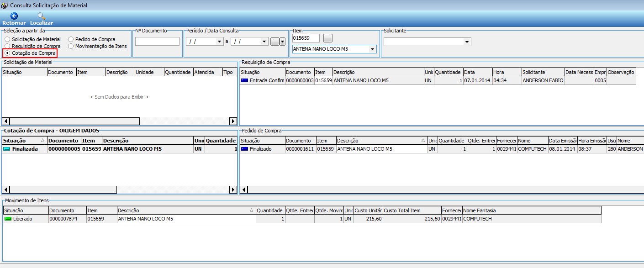Image resolution: width=644 pixels, height=268 pixels.
Task: Click the Retornar back arrow icon
Action: [x=14, y=16]
